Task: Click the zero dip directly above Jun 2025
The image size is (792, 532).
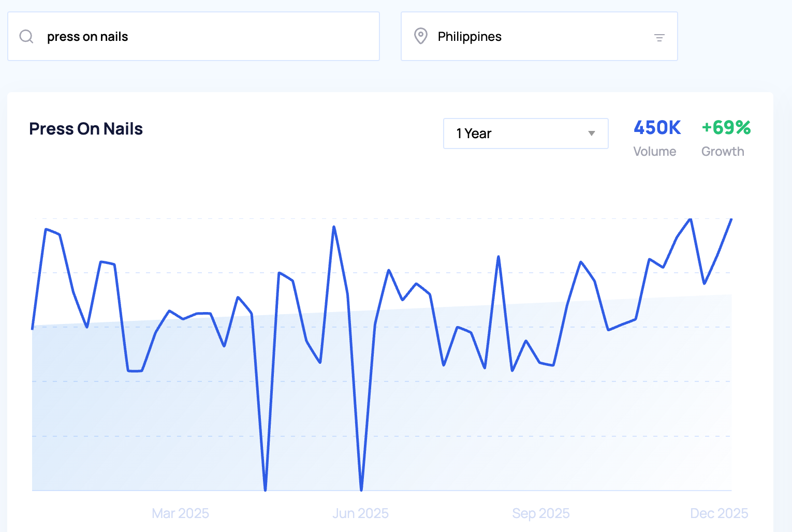Action: [361, 489]
